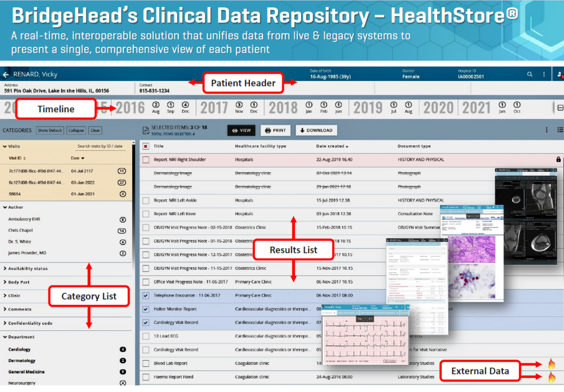Click count badge for James Provider, MD

[123, 253]
